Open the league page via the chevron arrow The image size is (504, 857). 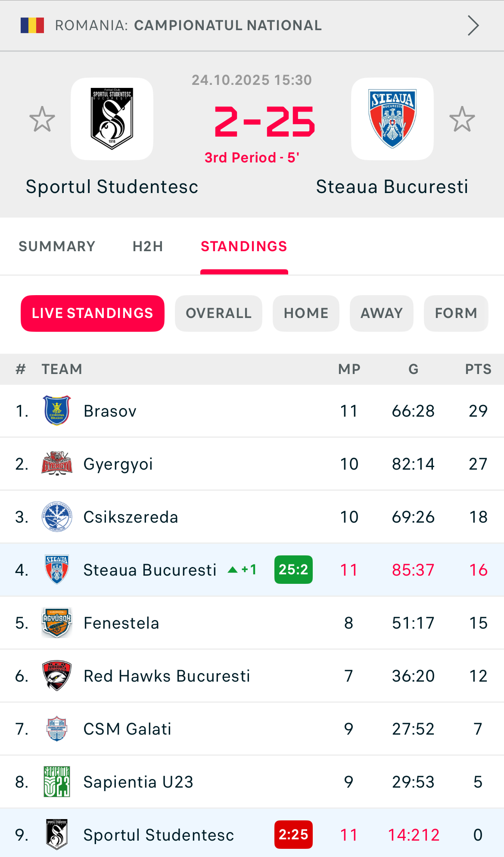pos(473,26)
